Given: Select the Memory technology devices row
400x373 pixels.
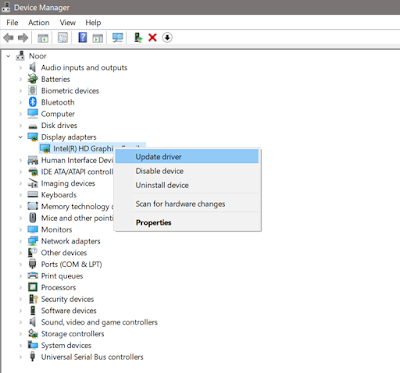Looking at the screenshot, I should point(77,206).
